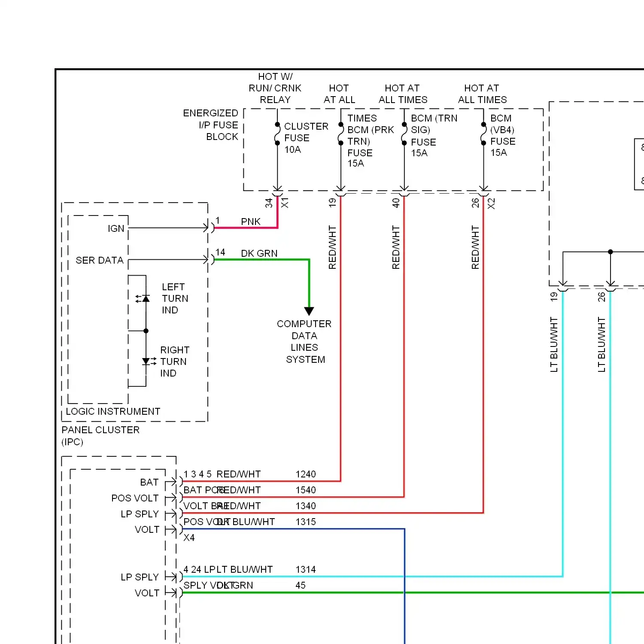The width and height of the screenshot is (644, 644).
Task: Select the RIGHT TURN IND label
Action: pos(175,361)
